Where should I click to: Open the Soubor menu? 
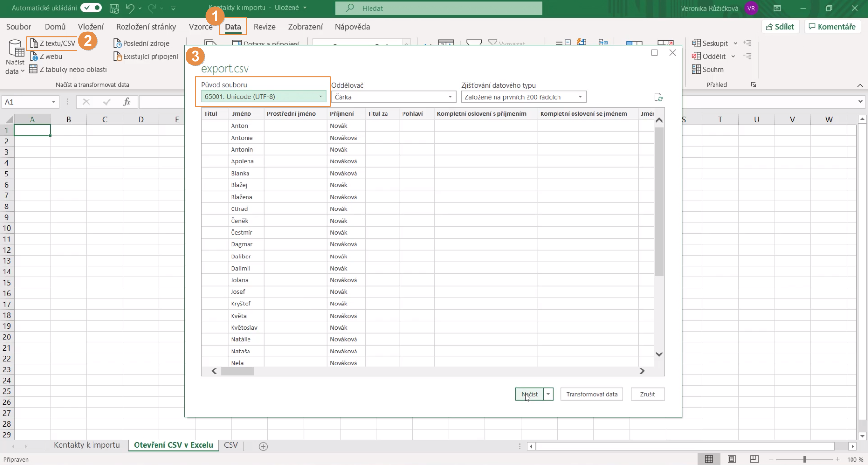click(x=18, y=27)
